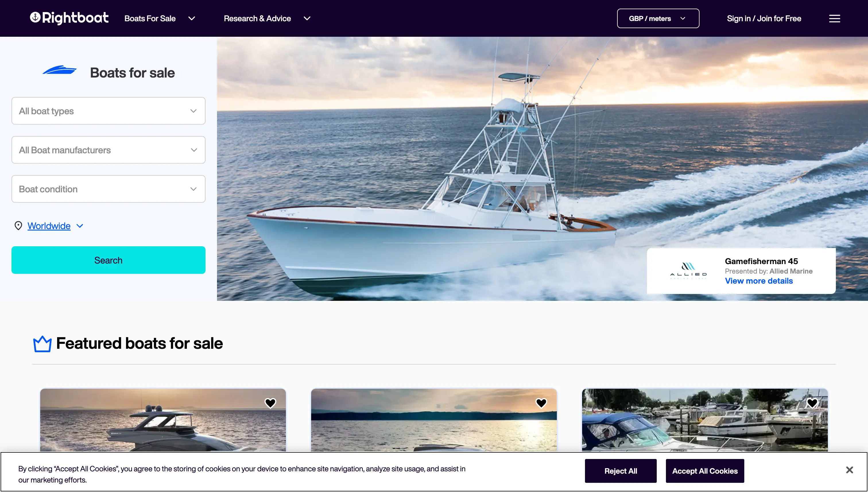Click the location pin icon near Worldwide
The height and width of the screenshot is (492, 868).
18,225
